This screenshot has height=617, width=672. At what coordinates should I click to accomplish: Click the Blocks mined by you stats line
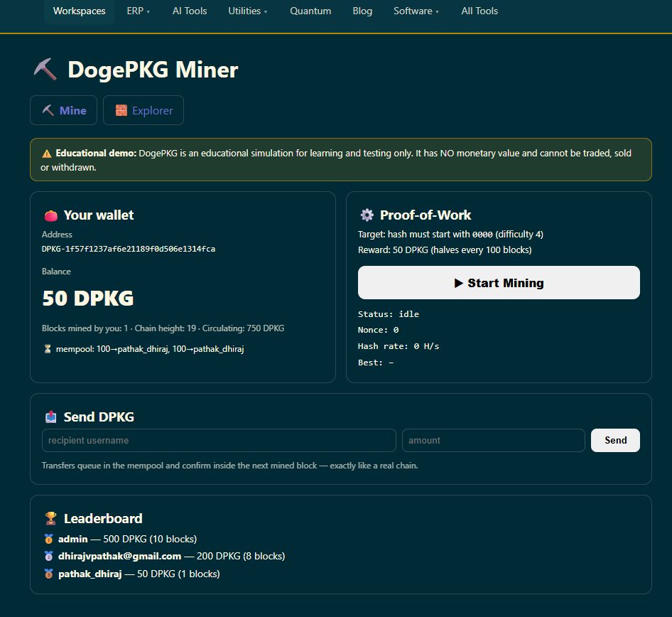tap(163, 328)
